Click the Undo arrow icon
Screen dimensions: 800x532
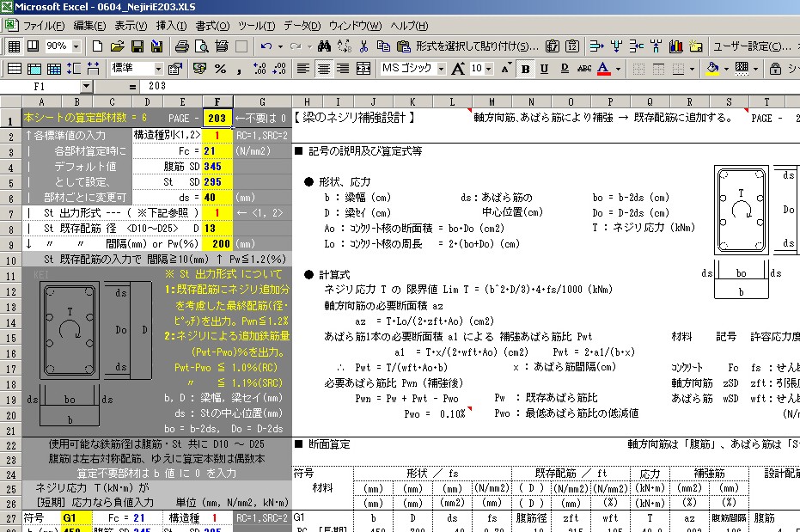[x=266, y=46]
